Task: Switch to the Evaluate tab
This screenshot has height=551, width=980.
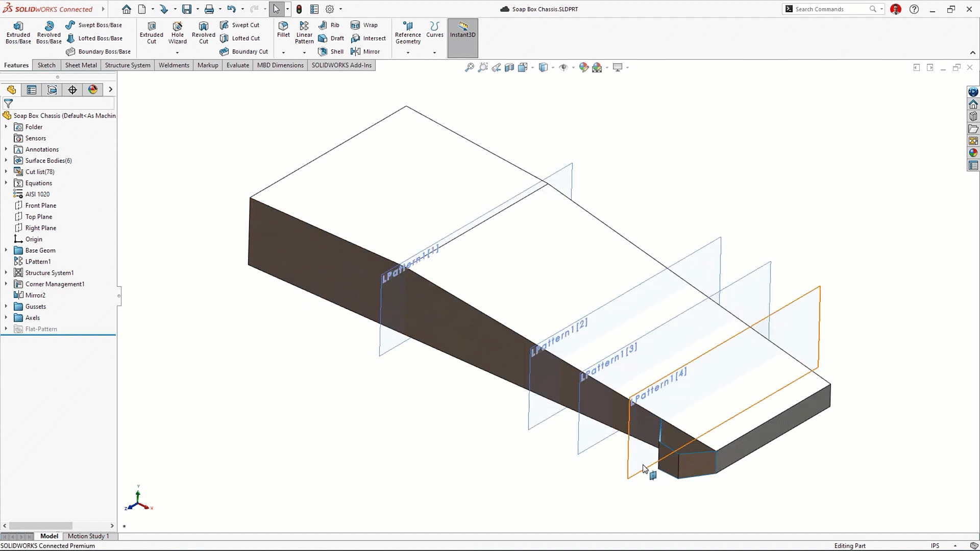Action: click(x=238, y=65)
